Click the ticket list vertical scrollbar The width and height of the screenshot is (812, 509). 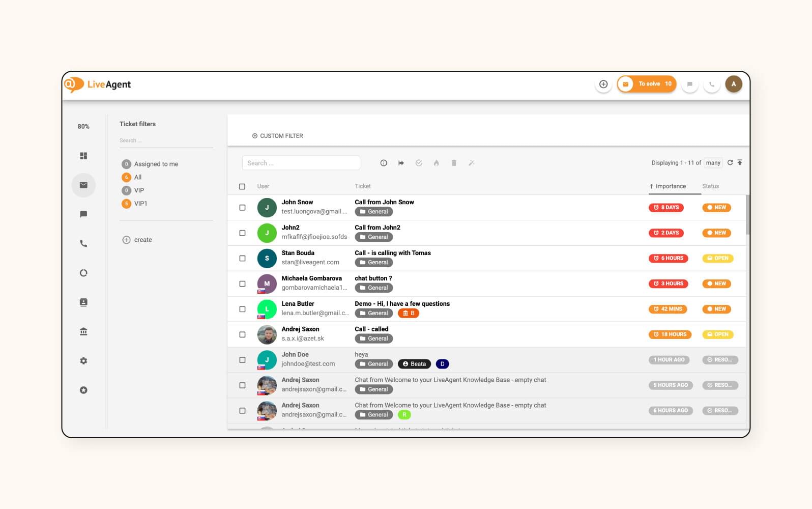coord(747,215)
